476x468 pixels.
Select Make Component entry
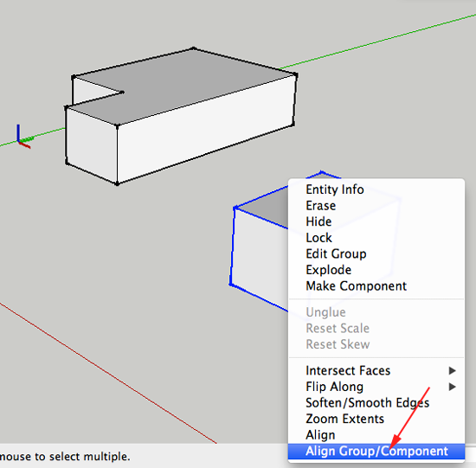click(376, 285)
